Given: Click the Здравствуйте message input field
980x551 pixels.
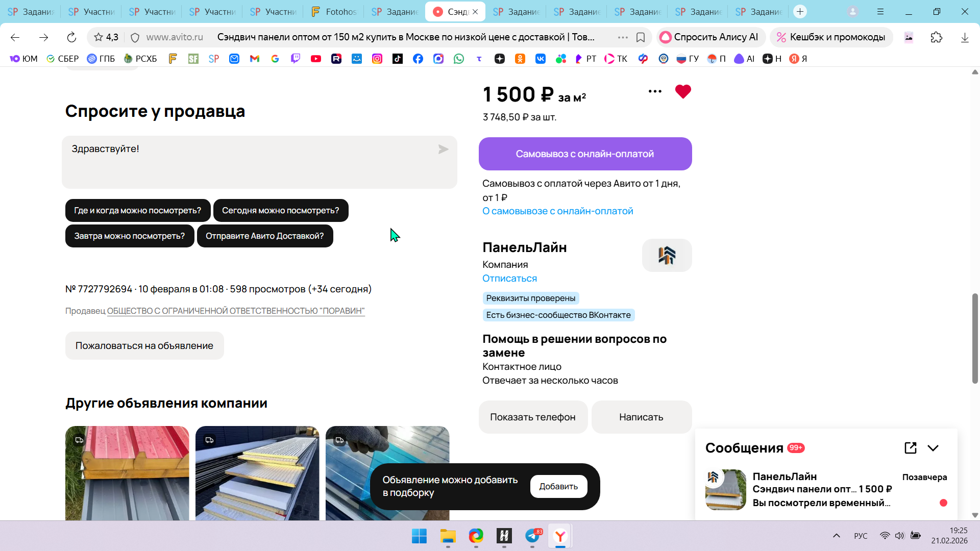Looking at the screenshot, I should [x=250, y=162].
